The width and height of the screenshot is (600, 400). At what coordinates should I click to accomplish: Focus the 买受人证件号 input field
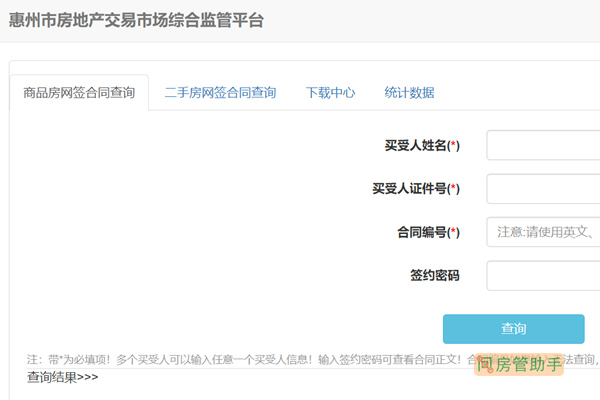click(x=543, y=189)
